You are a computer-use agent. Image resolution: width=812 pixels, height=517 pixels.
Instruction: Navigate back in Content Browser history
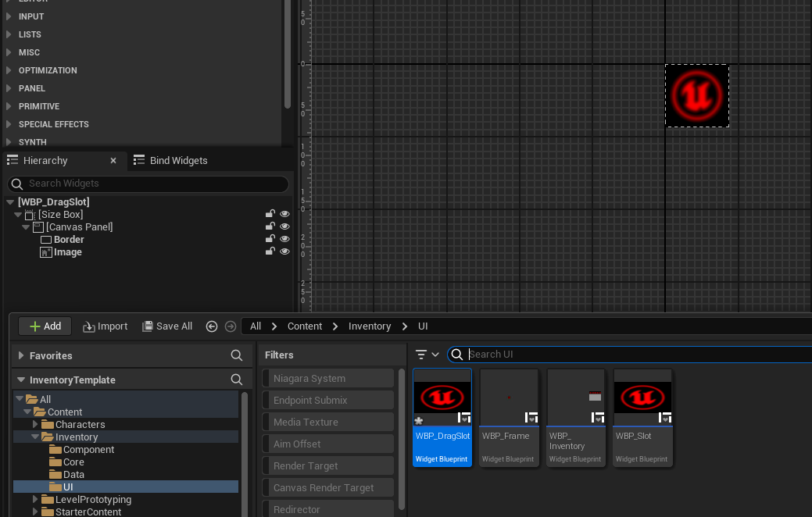point(212,326)
